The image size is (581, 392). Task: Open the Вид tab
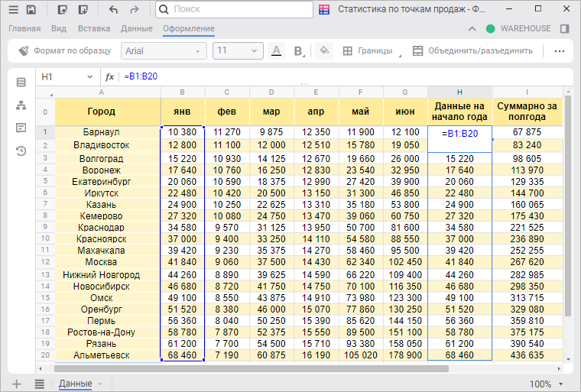pyautogui.click(x=59, y=28)
